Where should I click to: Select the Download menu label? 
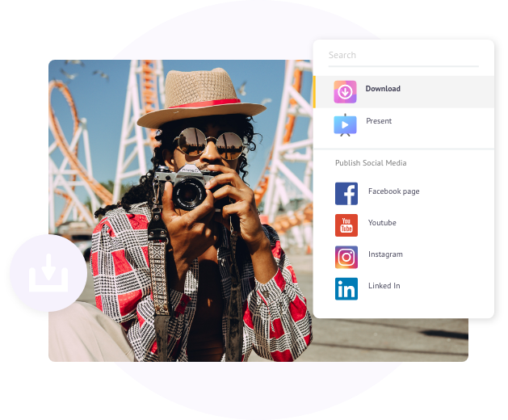coord(383,89)
